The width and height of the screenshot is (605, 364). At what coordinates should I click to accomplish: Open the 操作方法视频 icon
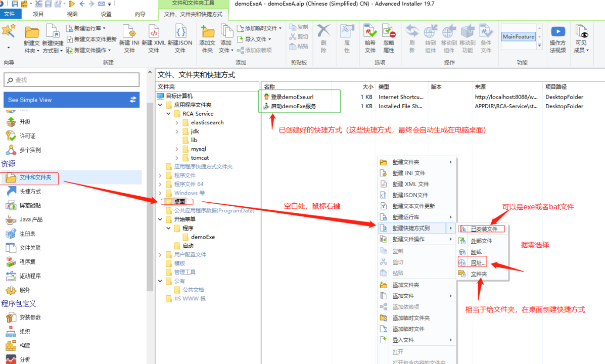[x=558, y=31]
